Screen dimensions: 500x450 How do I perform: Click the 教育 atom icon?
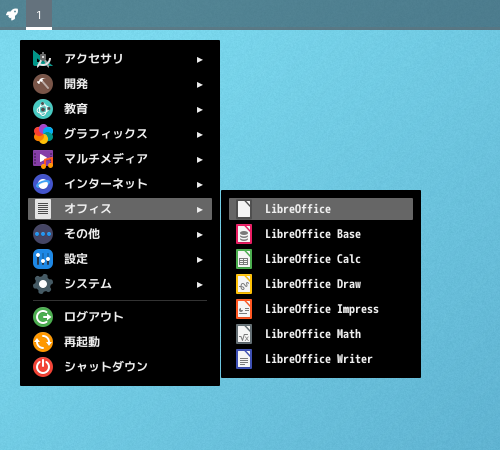click(x=43, y=109)
